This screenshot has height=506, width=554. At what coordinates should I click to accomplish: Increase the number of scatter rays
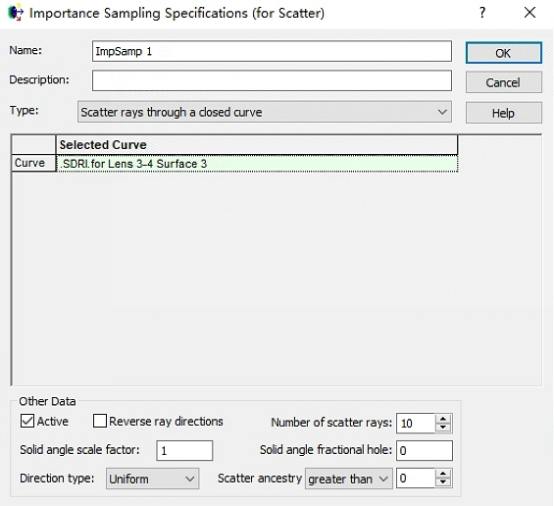[x=443, y=418]
